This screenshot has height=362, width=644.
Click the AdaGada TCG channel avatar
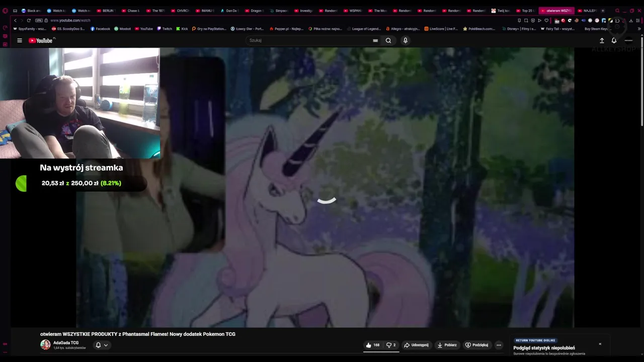pos(45,345)
